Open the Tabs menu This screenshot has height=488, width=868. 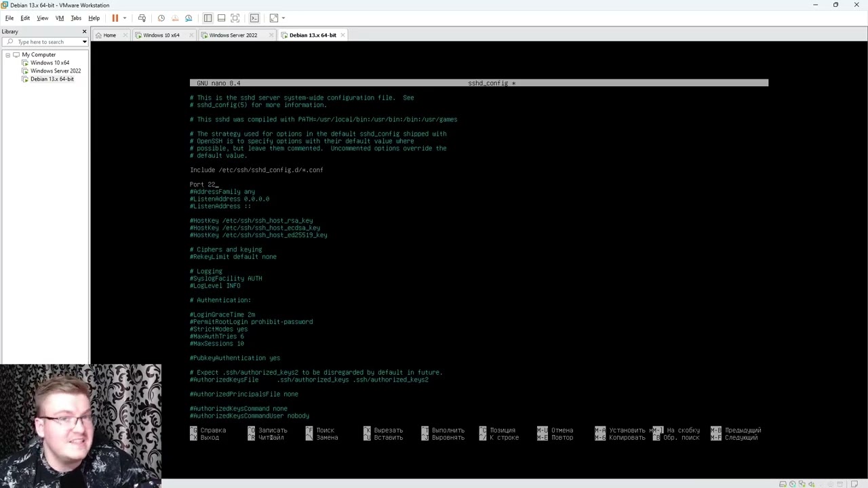pyautogui.click(x=76, y=18)
